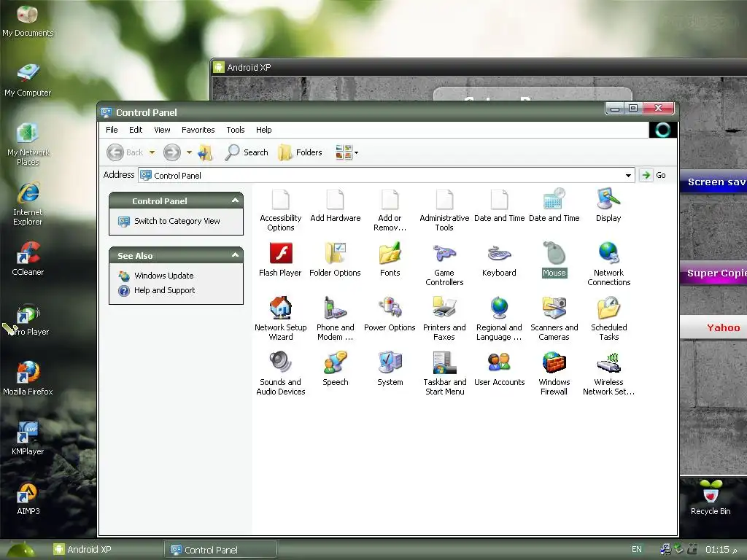
Task: Open Windows Firewall
Action: [x=554, y=374]
